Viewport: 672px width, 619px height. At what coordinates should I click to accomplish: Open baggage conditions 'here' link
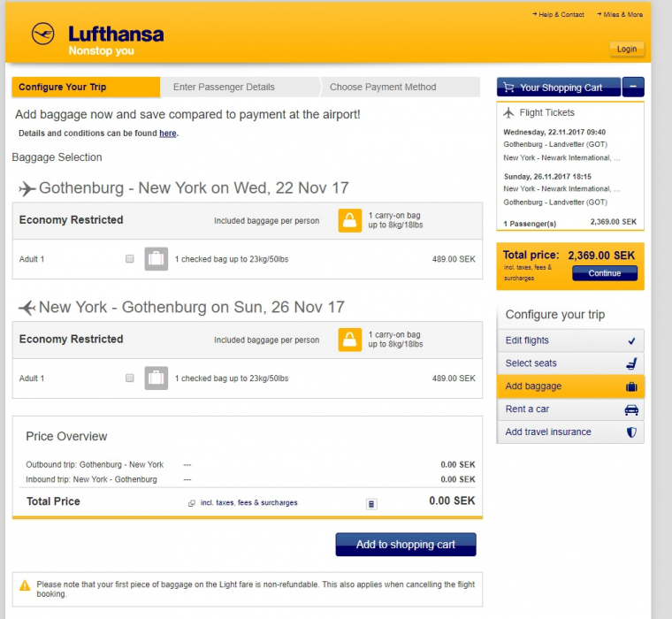[x=168, y=134]
